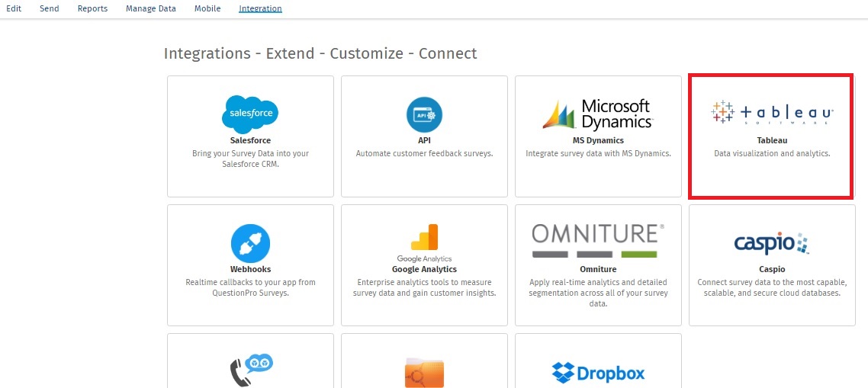The image size is (868, 388).
Task: Click 'Automate customer feedback surveys.' description
Action: 424,153
